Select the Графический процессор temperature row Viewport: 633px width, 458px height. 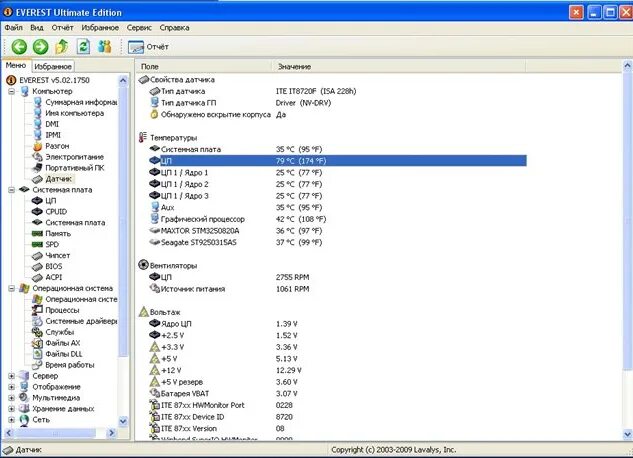[x=238, y=219]
